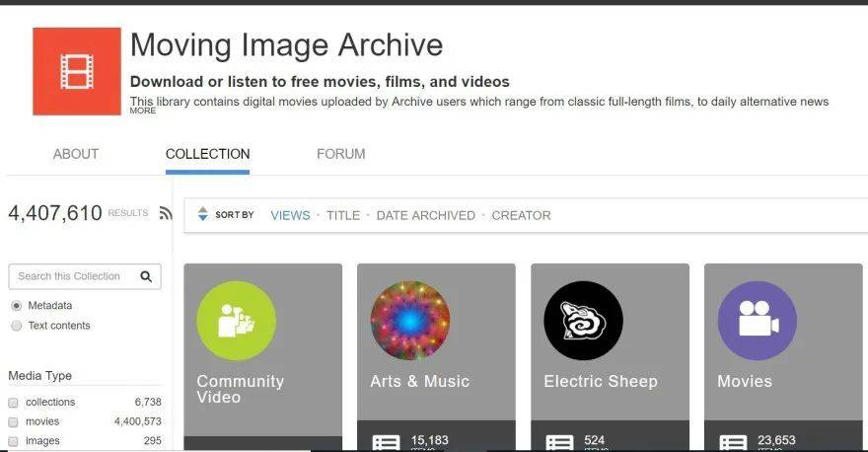
Task: Check the images media type checkbox
Action: pyautogui.click(x=13, y=441)
